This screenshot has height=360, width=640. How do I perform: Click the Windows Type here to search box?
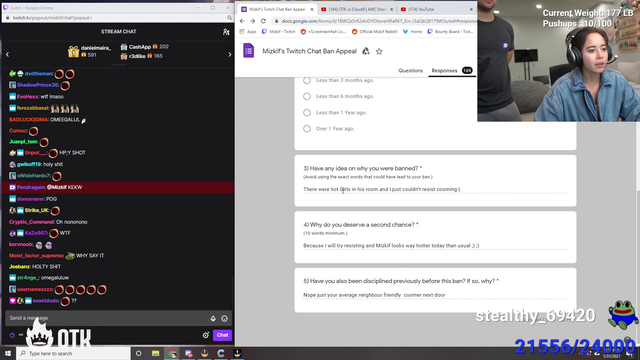coord(73,353)
